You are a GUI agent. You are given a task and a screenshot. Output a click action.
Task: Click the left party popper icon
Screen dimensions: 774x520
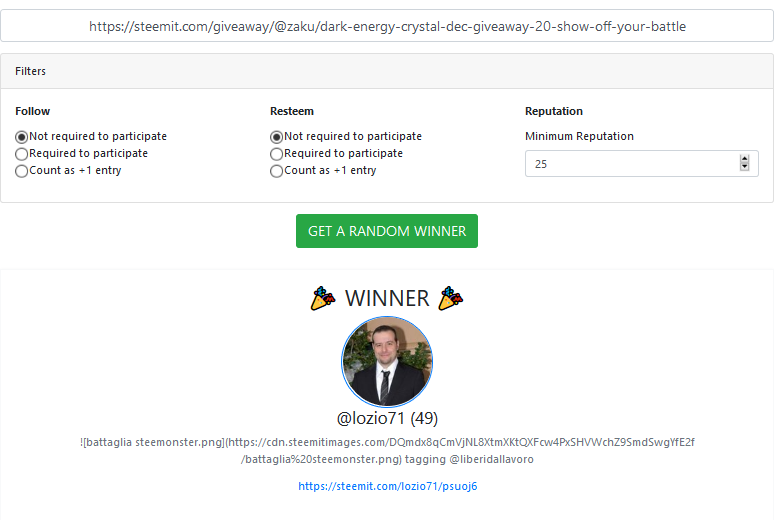pyautogui.click(x=323, y=298)
